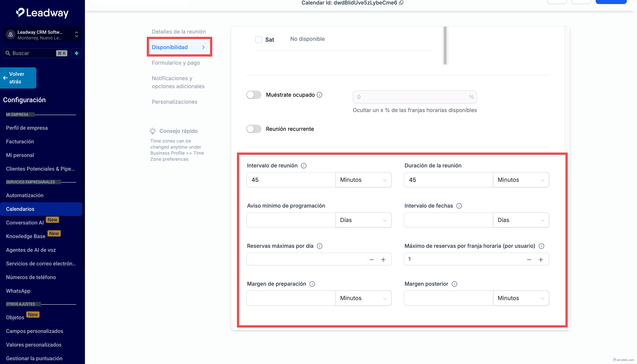Go to Automatización in the sidebar
This screenshot has width=637, height=364.
24,195
